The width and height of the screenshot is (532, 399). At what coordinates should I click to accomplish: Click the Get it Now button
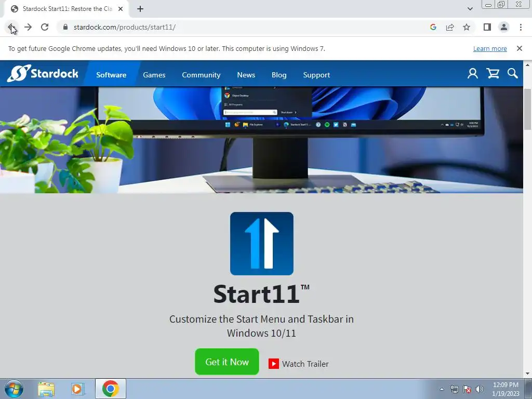(x=227, y=362)
